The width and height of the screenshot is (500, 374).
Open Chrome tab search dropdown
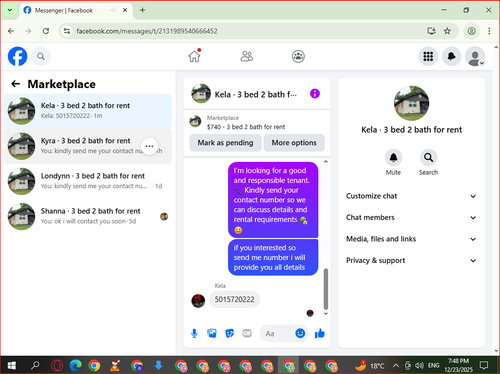pyautogui.click(x=10, y=10)
